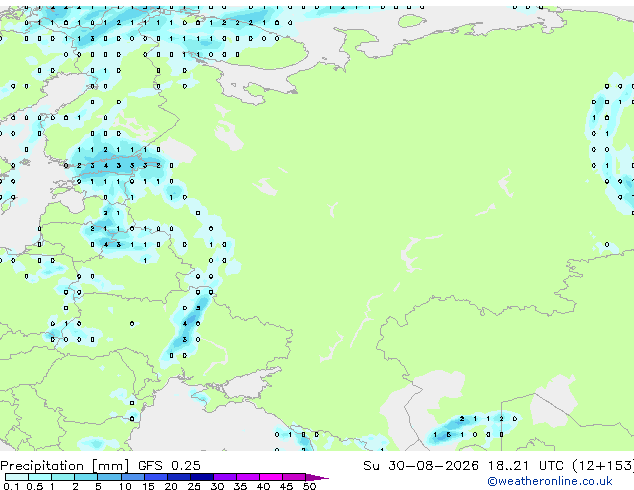This screenshot has width=634, height=490.
Task: Click the 0.1–0.5 mm palest legend swatch
Action: pos(17,477)
